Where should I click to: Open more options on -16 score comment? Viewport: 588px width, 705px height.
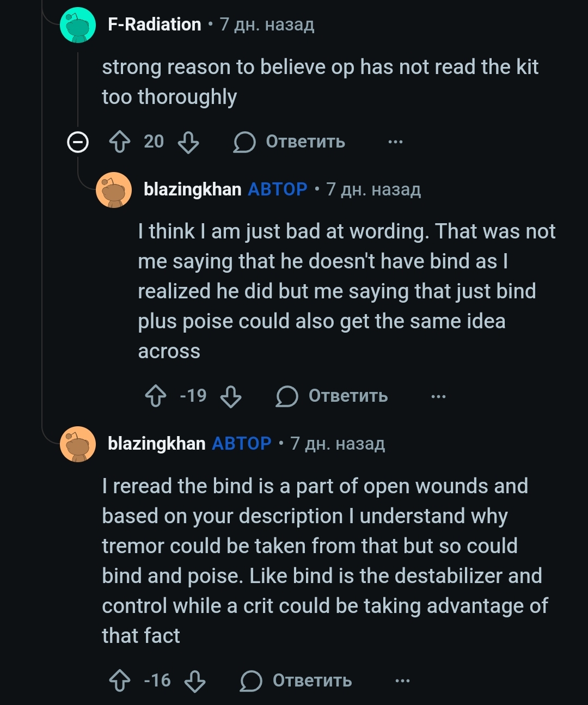(x=402, y=681)
